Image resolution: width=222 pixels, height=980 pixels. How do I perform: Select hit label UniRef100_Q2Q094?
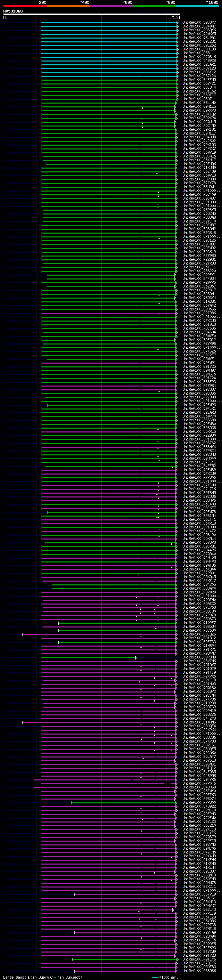pyautogui.click(x=199, y=937)
